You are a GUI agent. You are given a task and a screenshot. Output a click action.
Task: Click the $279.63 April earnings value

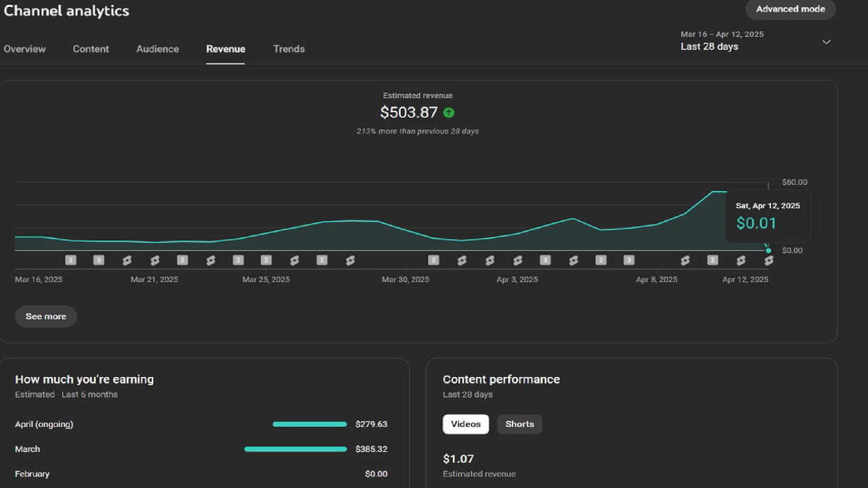[x=371, y=424]
